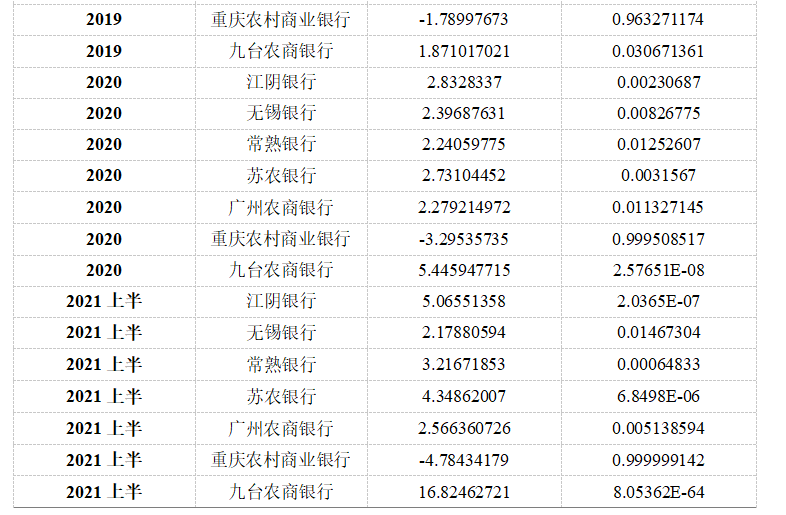Click the cell 0.00064833

(x=658, y=365)
